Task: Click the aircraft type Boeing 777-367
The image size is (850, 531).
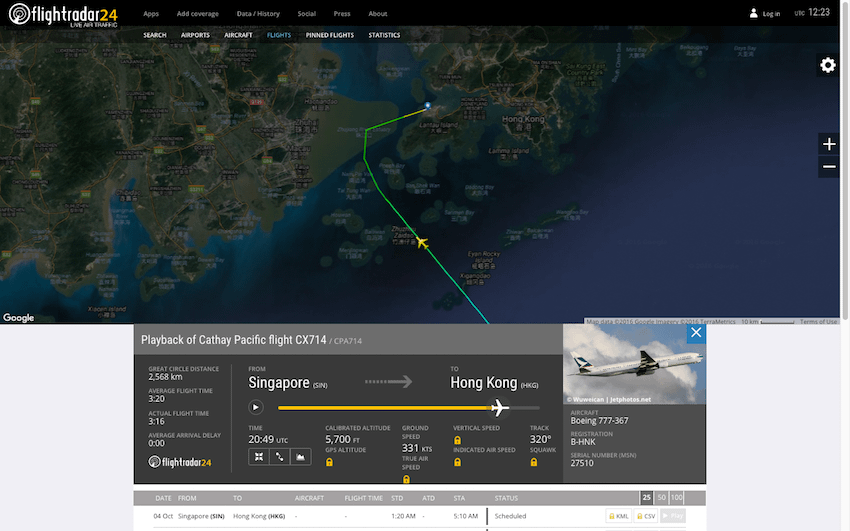Action: pyautogui.click(x=599, y=421)
